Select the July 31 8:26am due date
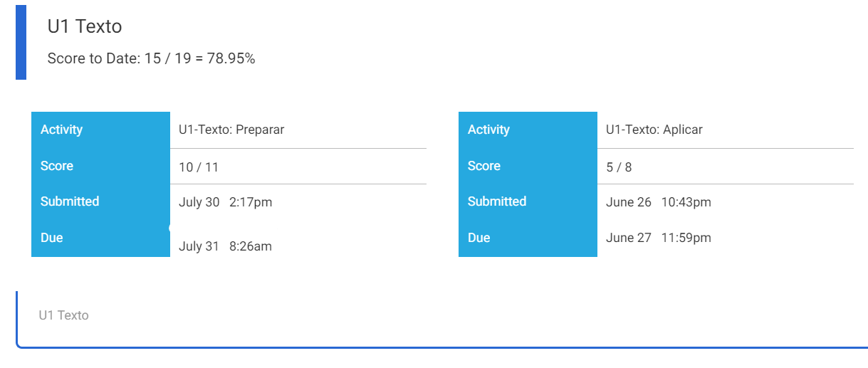This screenshot has height=368, width=868. pyautogui.click(x=225, y=246)
